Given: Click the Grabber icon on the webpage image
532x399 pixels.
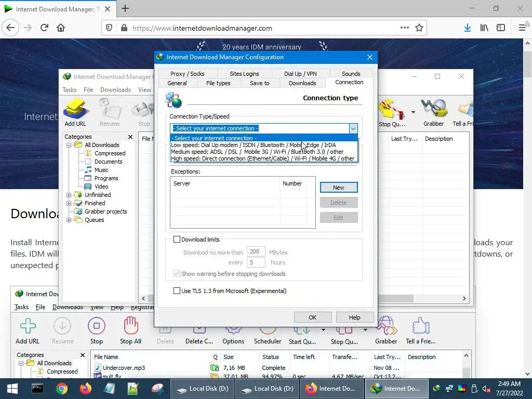Looking at the screenshot, I should [x=386, y=326].
